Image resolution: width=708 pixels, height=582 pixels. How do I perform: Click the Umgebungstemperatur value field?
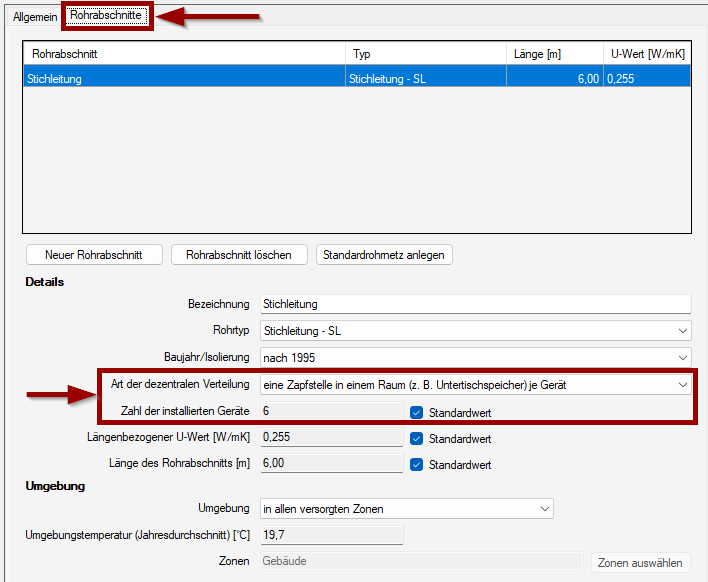330,535
